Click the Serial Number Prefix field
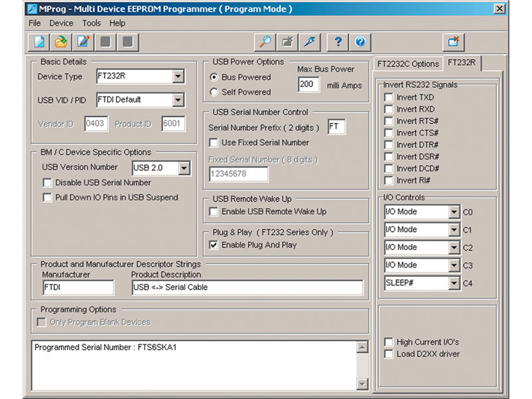 [x=336, y=126]
